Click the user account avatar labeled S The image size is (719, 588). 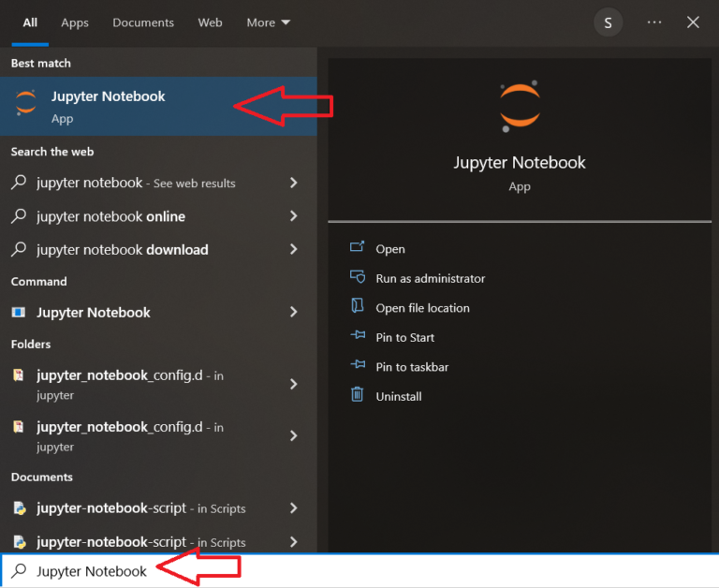click(609, 22)
